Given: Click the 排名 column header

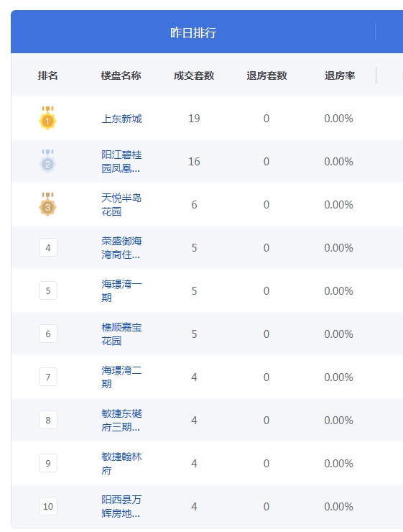Looking at the screenshot, I should (48, 75).
